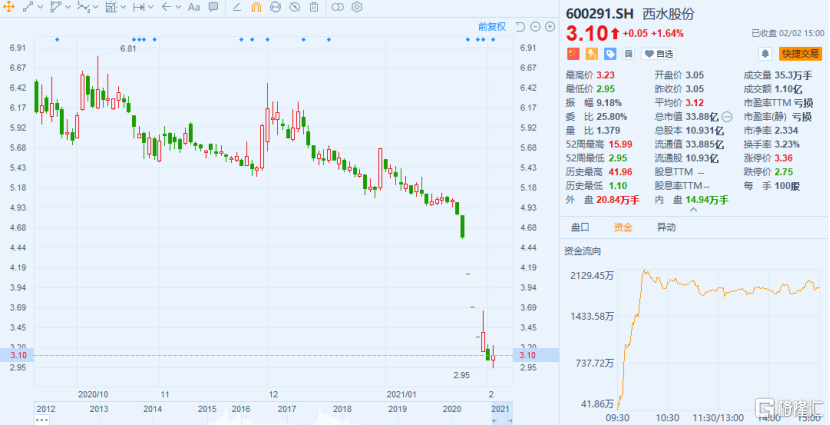Add stock to 自选 watchlist
Screen dimensions: 830x425
pos(658,53)
